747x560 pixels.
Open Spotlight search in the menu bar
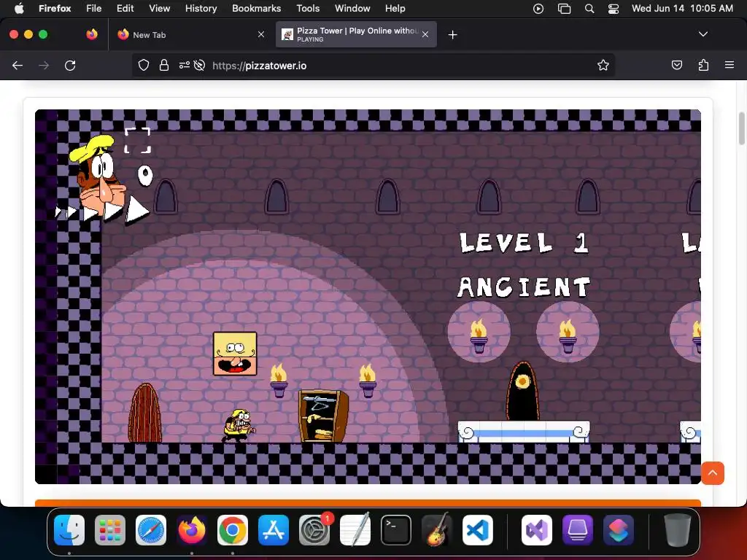click(x=589, y=8)
